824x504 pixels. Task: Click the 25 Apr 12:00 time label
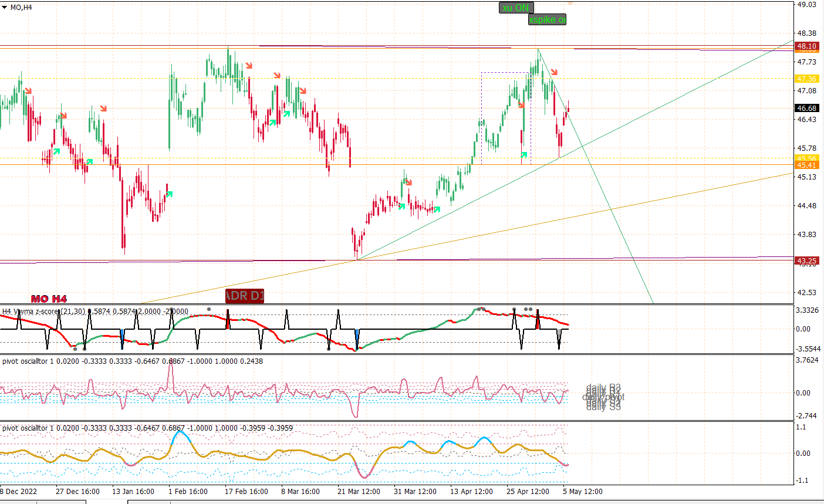[528, 492]
